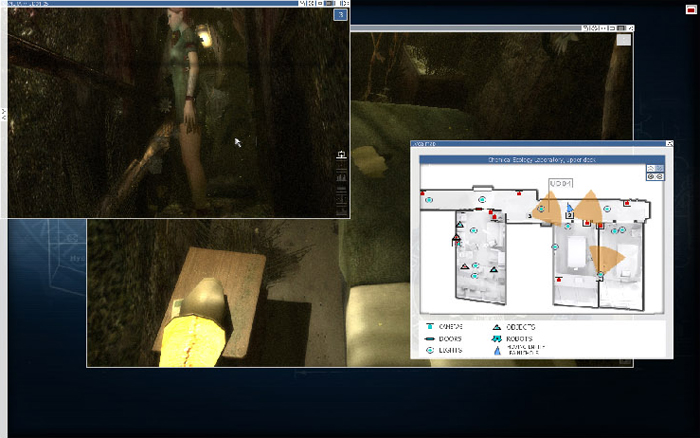
Task: Close the map window
Action: pos(669,143)
